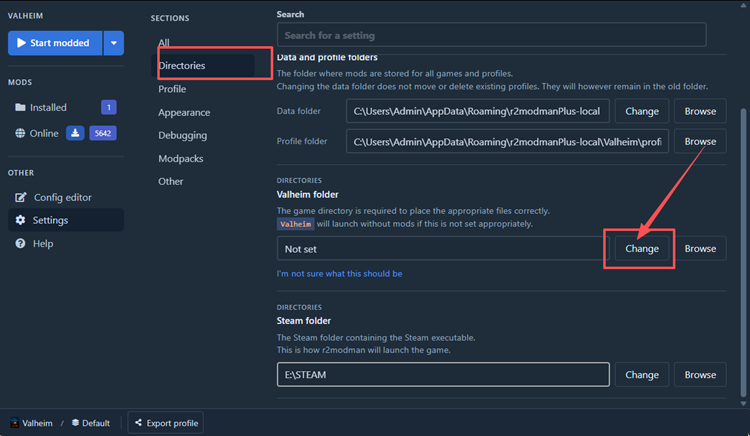Focus the Search for a setting field
The width and height of the screenshot is (750, 436).
(x=491, y=35)
